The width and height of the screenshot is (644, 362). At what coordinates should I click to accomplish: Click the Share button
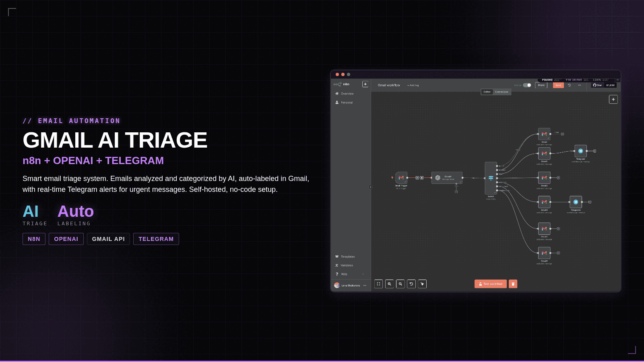pyautogui.click(x=541, y=85)
